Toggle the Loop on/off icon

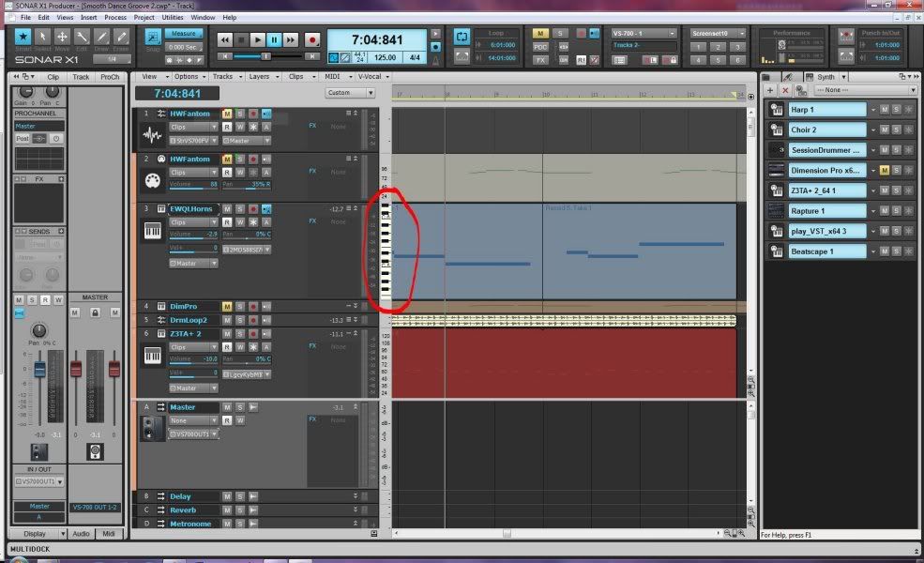[x=462, y=38]
